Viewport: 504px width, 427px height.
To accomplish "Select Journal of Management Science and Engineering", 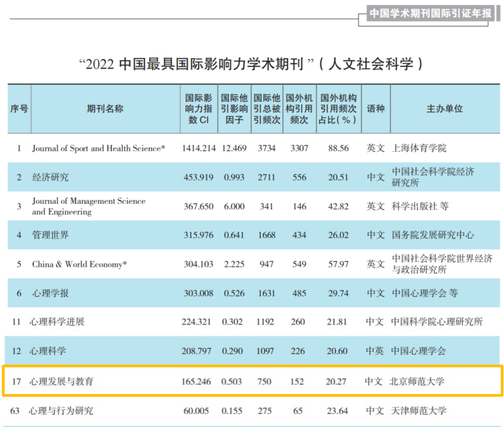I will pos(89,206).
